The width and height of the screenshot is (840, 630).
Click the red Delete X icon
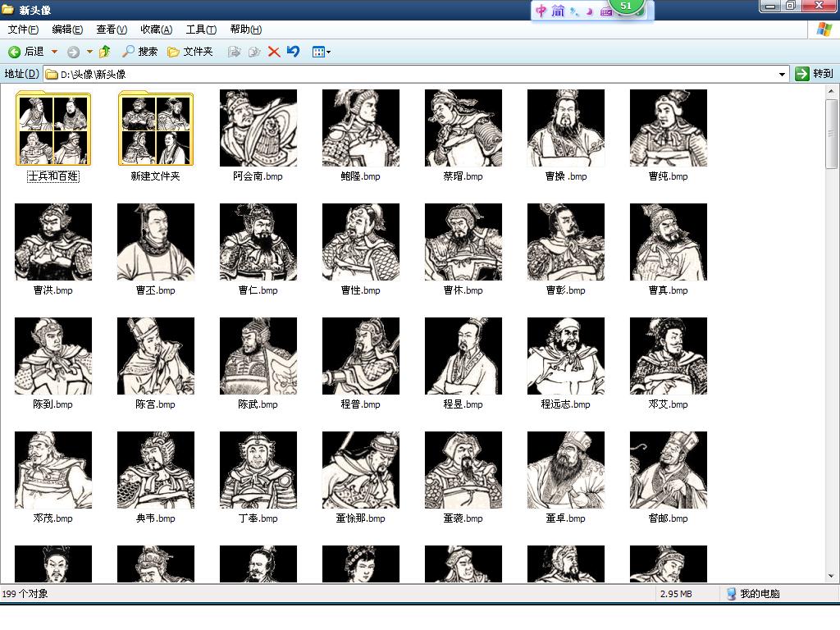click(x=274, y=52)
